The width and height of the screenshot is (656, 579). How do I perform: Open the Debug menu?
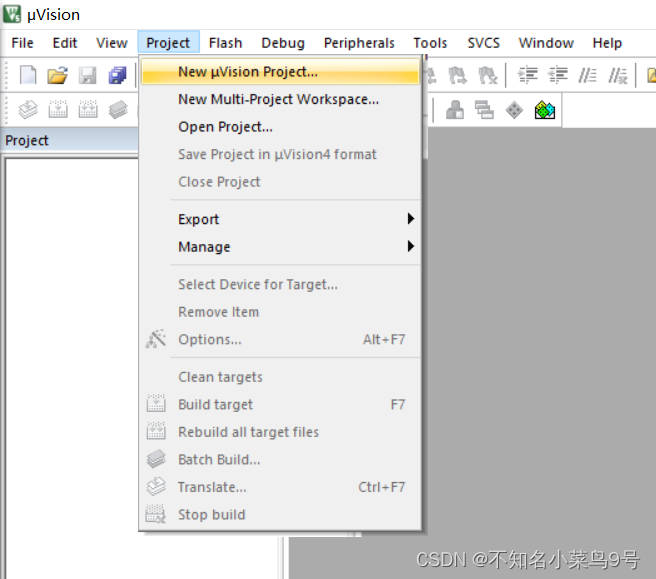coord(283,43)
